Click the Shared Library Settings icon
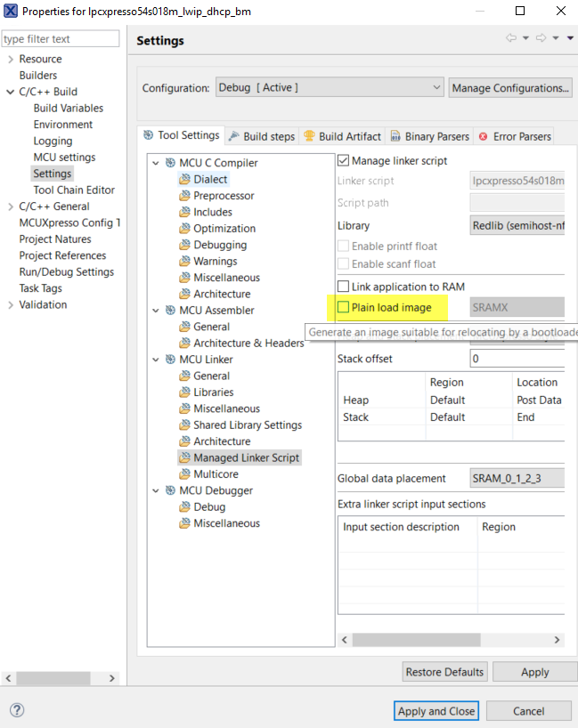The height and width of the screenshot is (728, 578). [x=184, y=425]
